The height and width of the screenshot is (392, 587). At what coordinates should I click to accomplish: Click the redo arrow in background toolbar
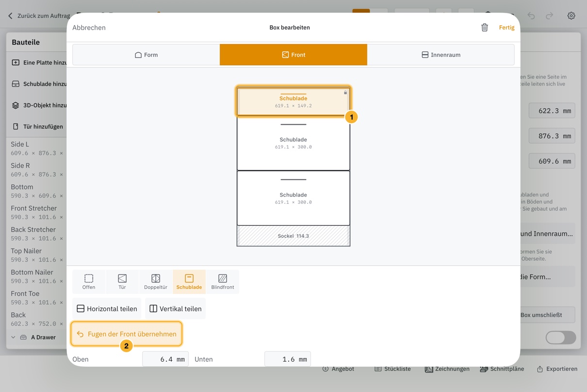click(550, 16)
